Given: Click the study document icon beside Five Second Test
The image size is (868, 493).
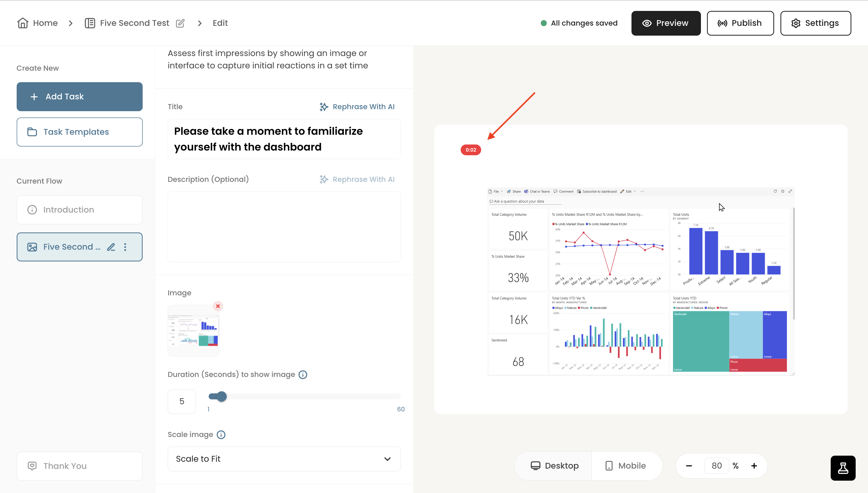Looking at the screenshot, I should 90,23.
